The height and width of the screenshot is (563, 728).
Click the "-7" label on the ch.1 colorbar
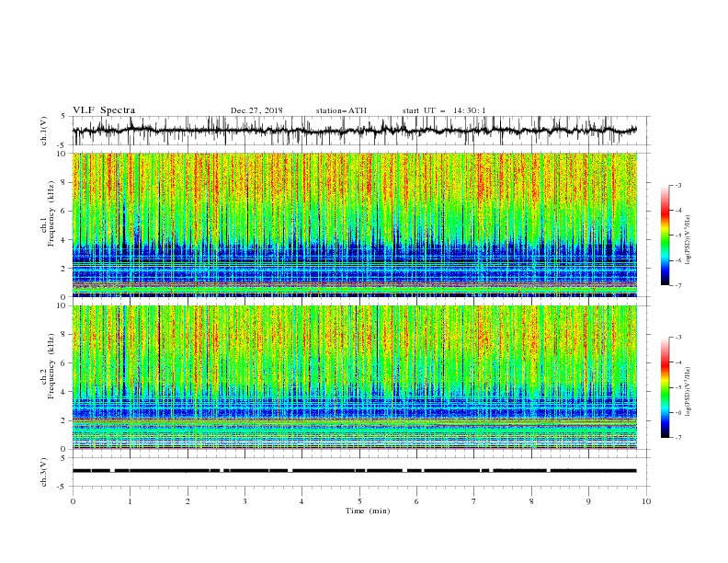[x=678, y=286]
